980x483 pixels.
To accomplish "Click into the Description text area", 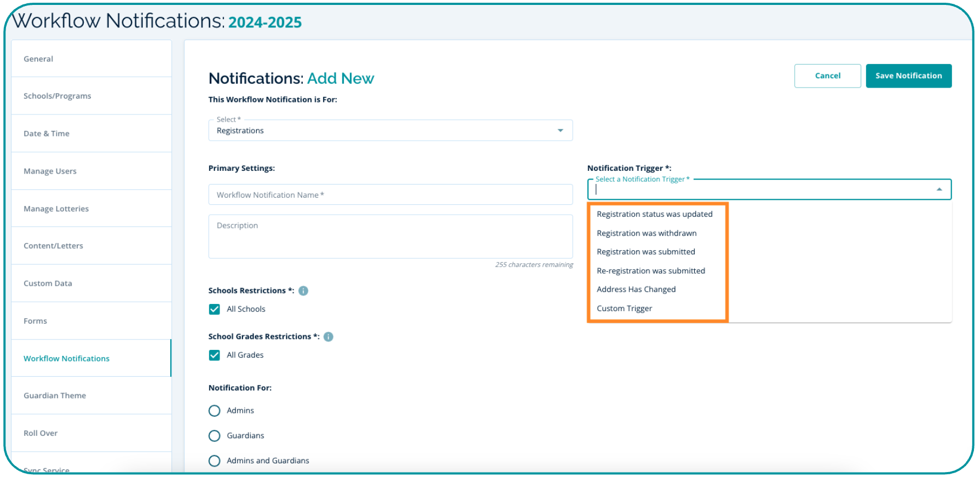I will point(390,237).
